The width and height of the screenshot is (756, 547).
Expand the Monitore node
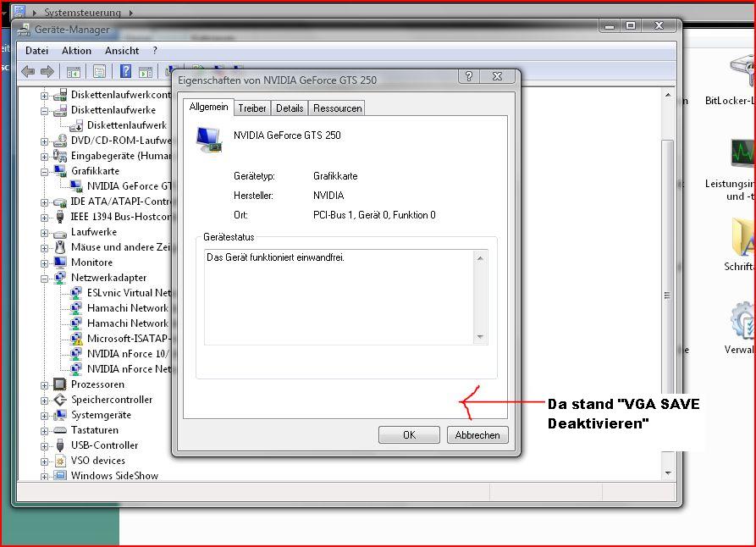[44, 263]
